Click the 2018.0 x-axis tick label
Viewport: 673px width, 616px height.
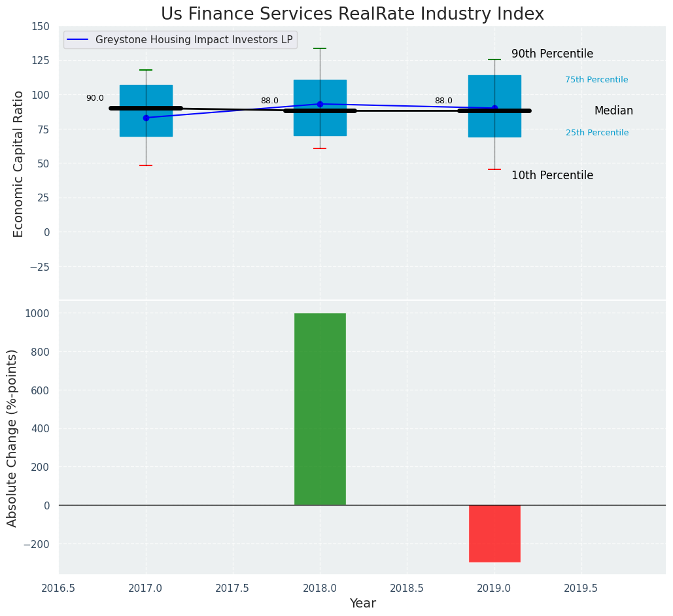(x=320, y=588)
